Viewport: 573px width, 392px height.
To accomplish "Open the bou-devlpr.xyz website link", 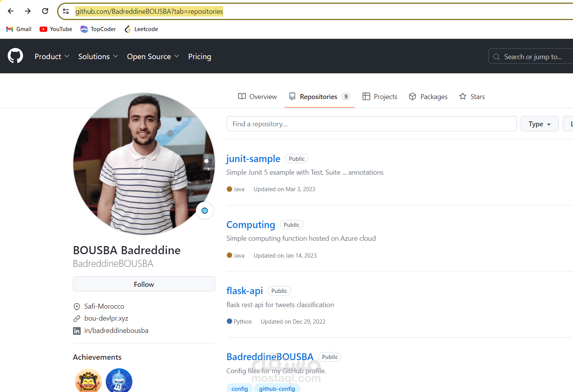I will (106, 318).
